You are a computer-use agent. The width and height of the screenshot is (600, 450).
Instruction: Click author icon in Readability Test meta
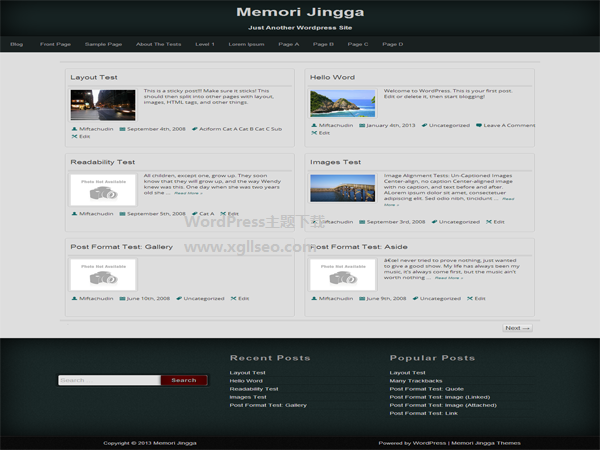74,214
